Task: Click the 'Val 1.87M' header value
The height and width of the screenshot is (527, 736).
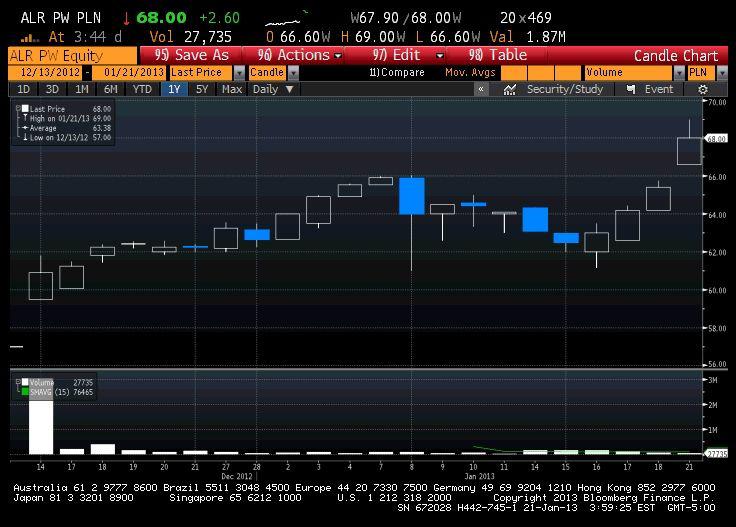Action: [x=528, y=37]
